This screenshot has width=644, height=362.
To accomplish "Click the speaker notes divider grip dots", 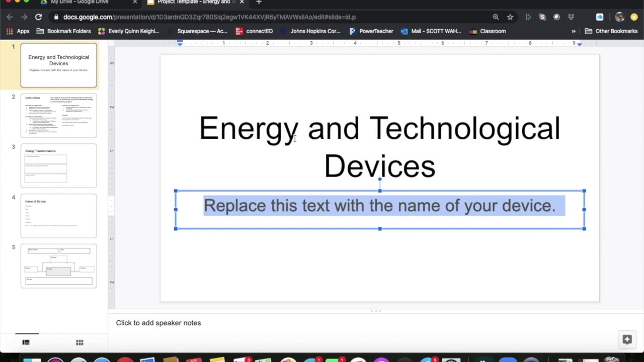I will click(376, 311).
